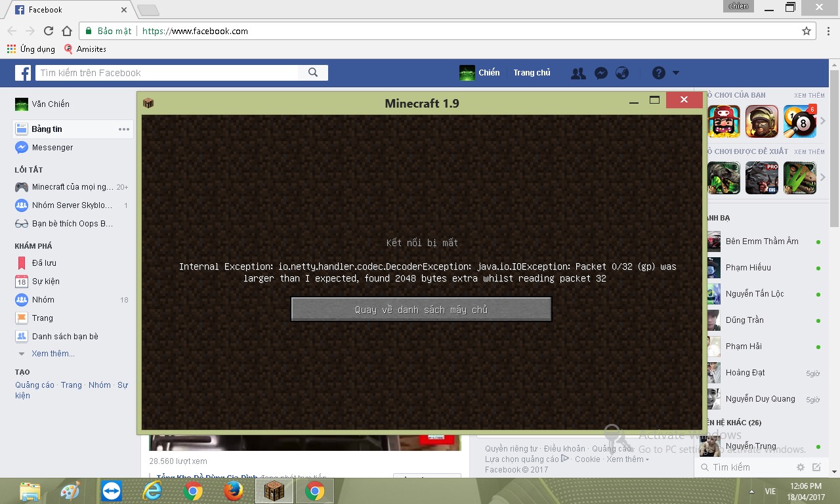Click the facebook.com address bar

coord(446,31)
